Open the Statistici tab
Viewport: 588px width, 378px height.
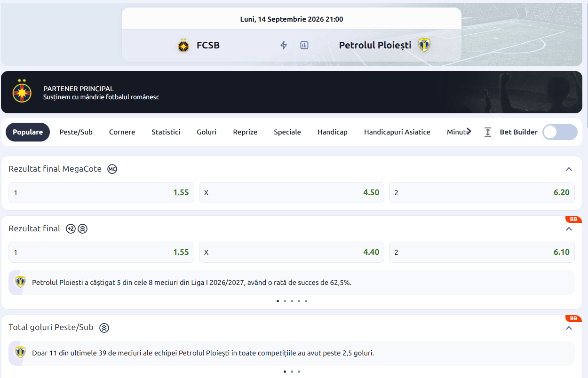pos(166,132)
